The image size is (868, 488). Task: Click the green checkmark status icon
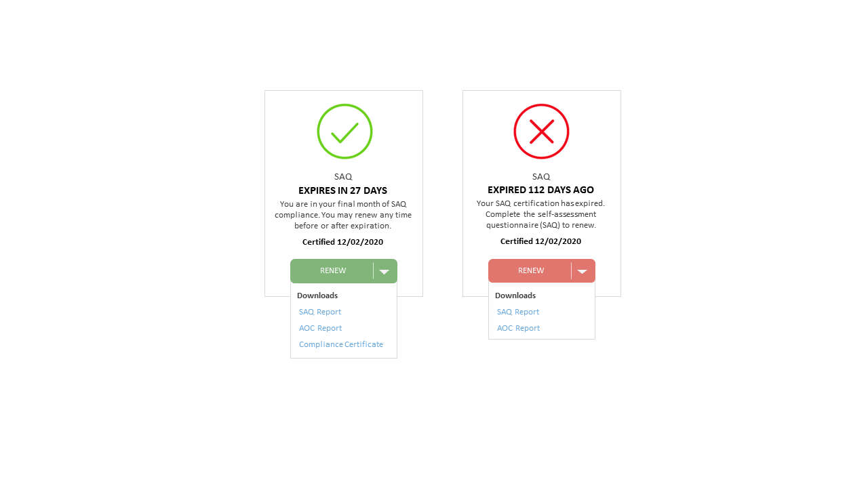tap(344, 131)
